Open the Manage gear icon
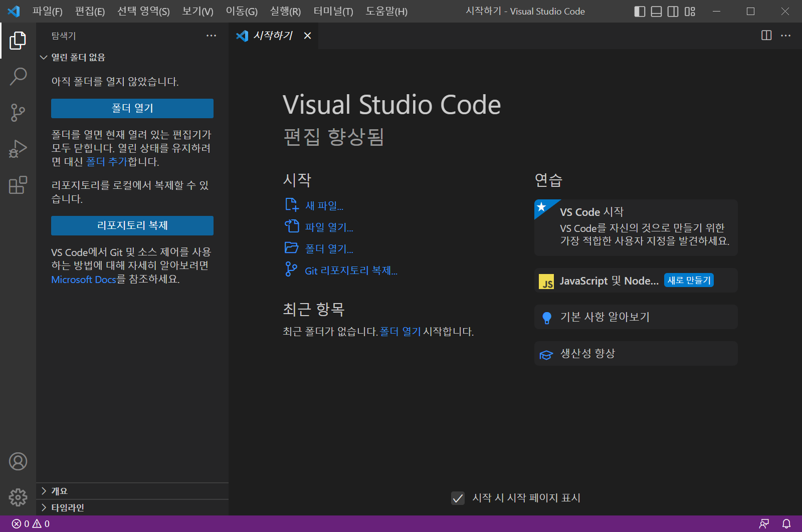The width and height of the screenshot is (802, 532). coord(18,497)
